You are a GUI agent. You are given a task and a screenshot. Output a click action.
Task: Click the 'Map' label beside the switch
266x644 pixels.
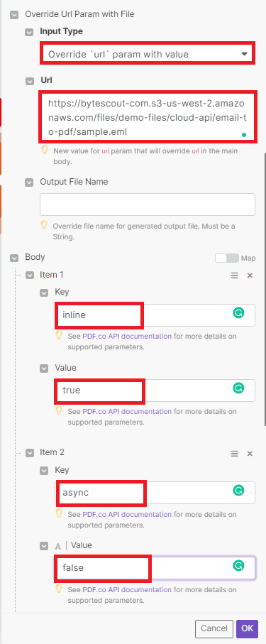(248, 258)
